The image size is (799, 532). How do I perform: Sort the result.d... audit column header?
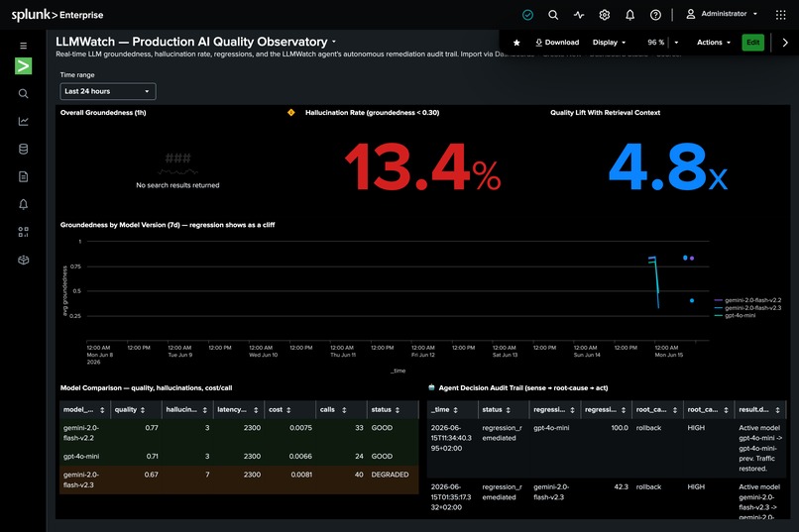pos(759,410)
